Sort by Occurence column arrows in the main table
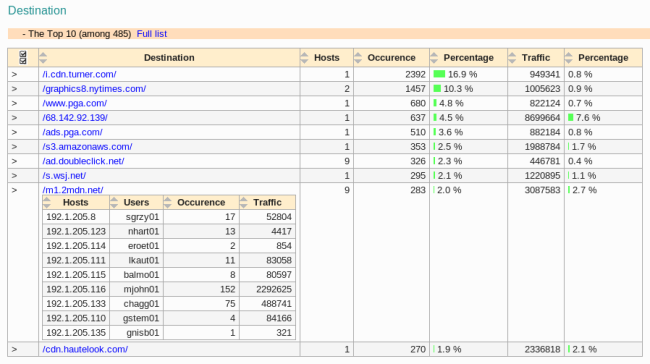Viewport: 650px width, 364px height. tap(358, 58)
